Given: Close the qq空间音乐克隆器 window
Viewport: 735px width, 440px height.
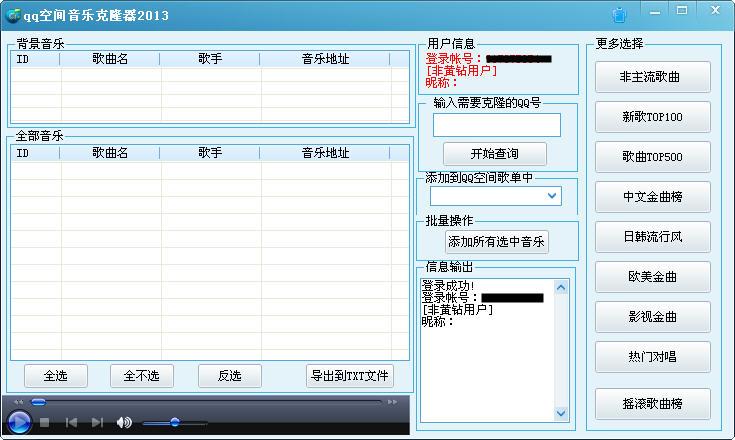Looking at the screenshot, I should pos(715,10).
